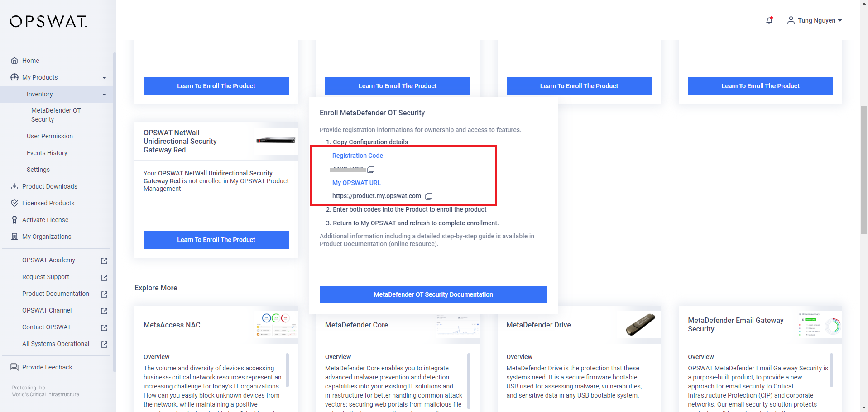Copy the My OPSWAT URL
This screenshot has width=868, height=412.
pos(429,196)
